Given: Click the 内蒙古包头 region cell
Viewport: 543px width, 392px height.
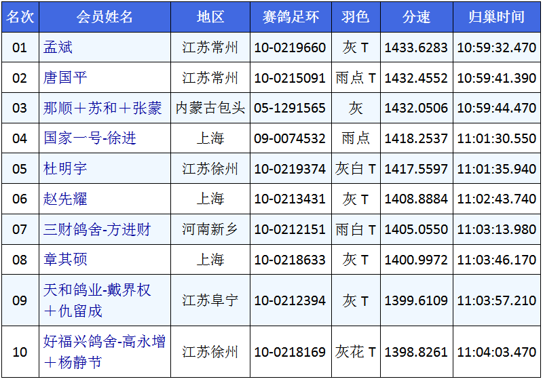Looking at the screenshot, I should pos(210,108).
